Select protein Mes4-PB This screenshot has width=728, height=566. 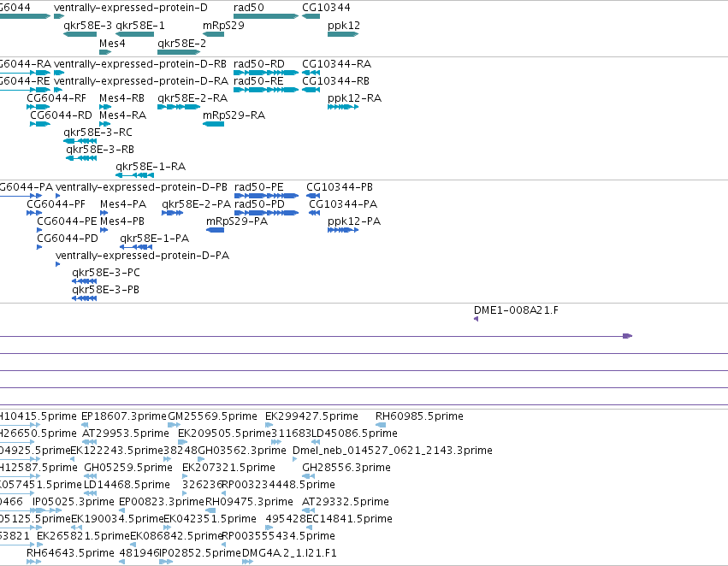tap(122, 221)
